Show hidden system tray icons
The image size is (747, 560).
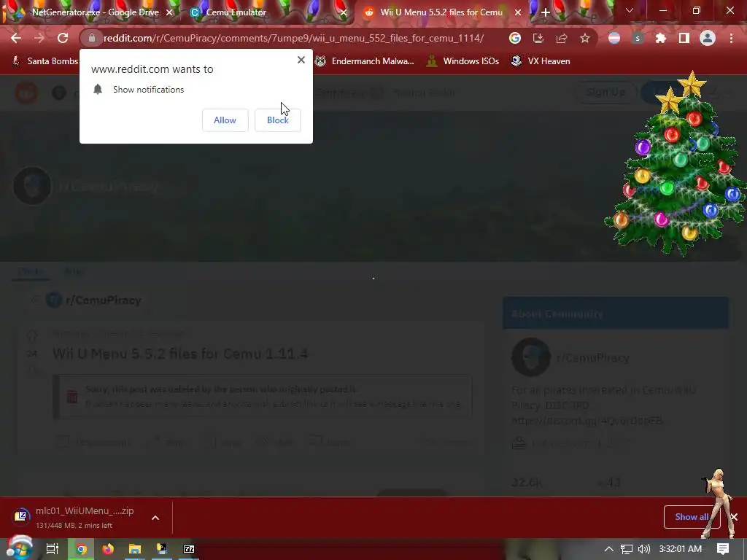(x=609, y=549)
